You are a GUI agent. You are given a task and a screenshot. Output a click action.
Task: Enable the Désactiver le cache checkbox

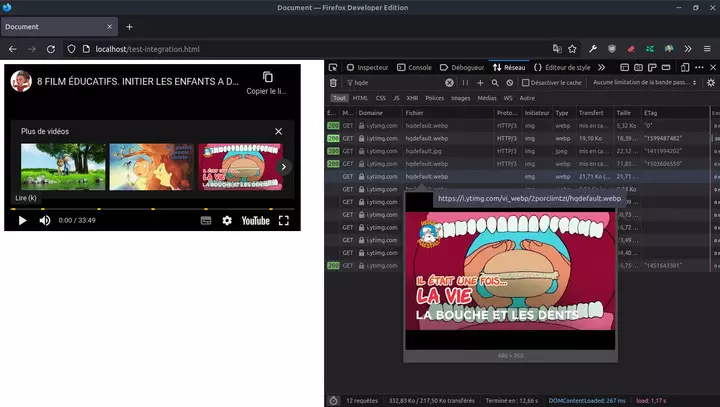point(526,83)
